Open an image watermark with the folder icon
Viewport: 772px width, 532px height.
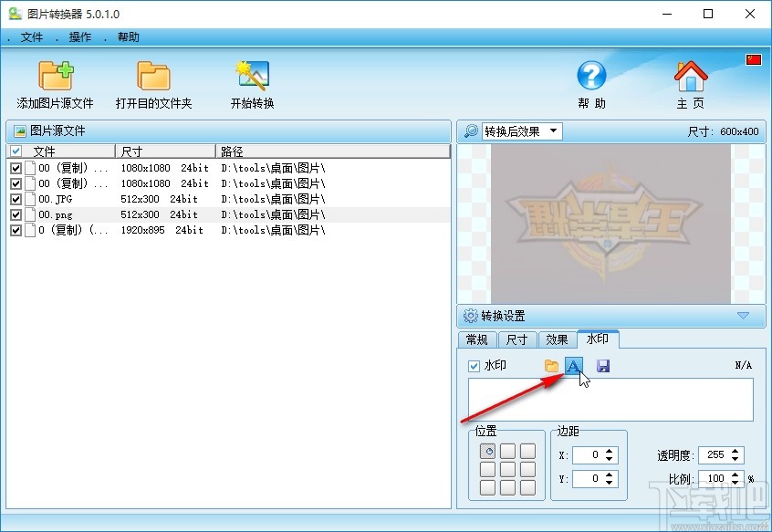click(x=550, y=365)
